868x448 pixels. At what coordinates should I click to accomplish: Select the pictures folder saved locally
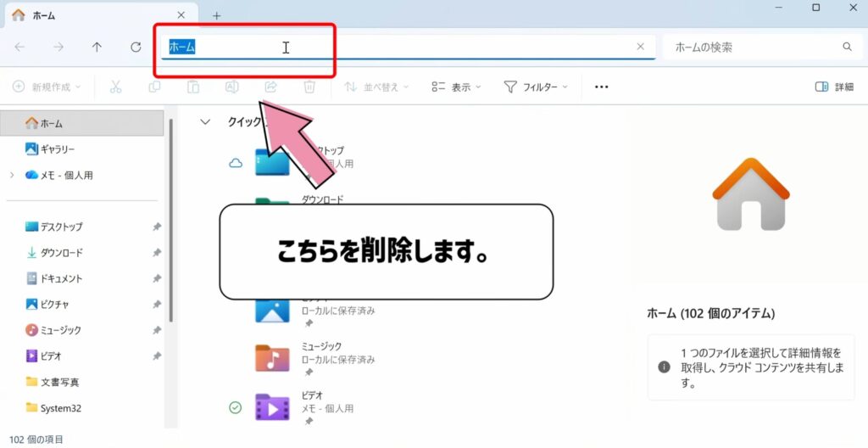click(272, 311)
